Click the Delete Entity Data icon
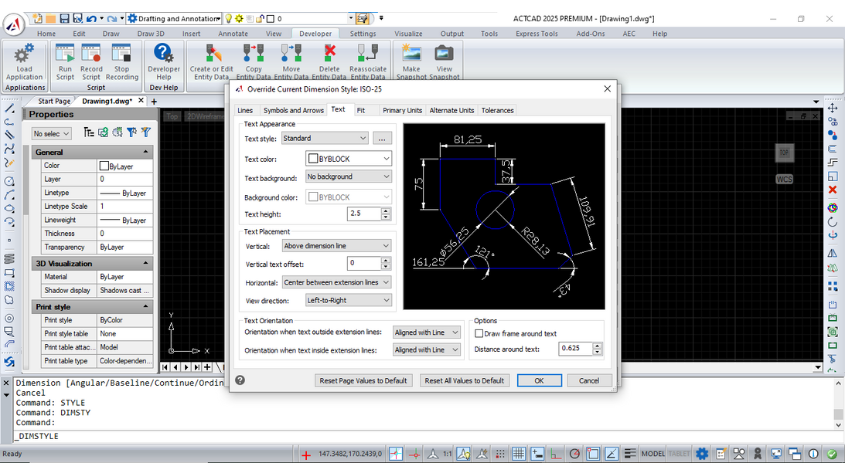The image size is (845, 475). [x=329, y=54]
